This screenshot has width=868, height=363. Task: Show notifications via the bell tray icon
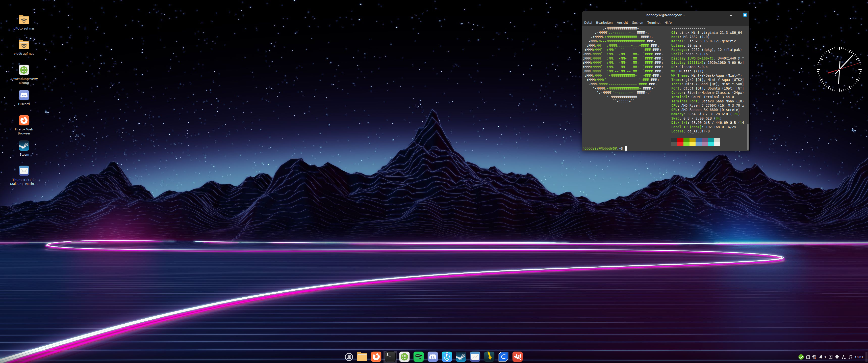[x=821, y=357]
